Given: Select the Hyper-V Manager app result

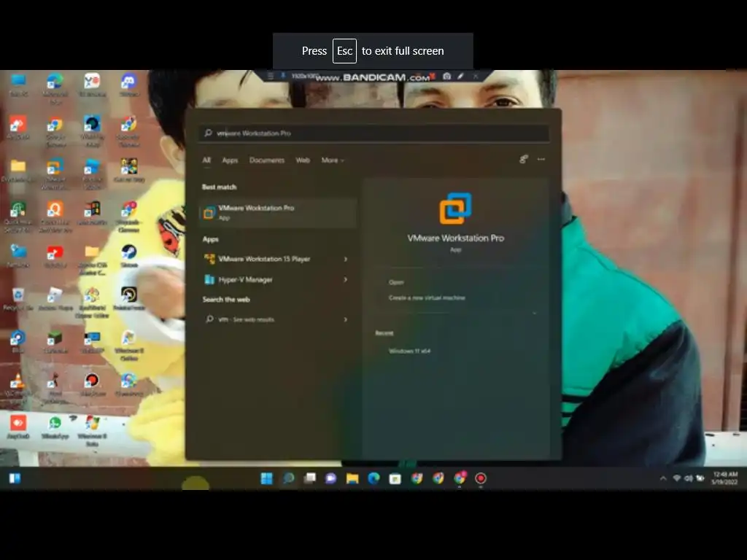Looking at the screenshot, I should [x=271, y=279].
